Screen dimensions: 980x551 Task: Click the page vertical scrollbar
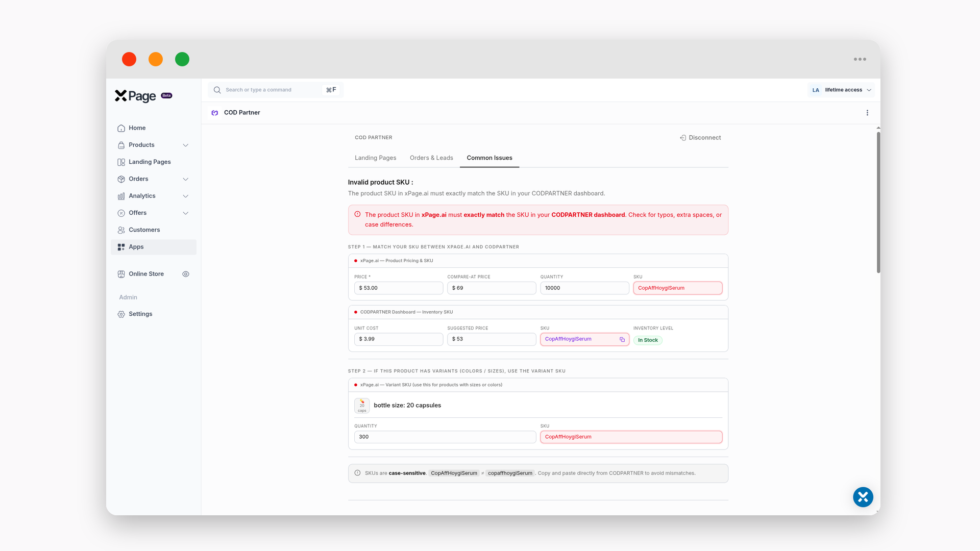point(878,203)
